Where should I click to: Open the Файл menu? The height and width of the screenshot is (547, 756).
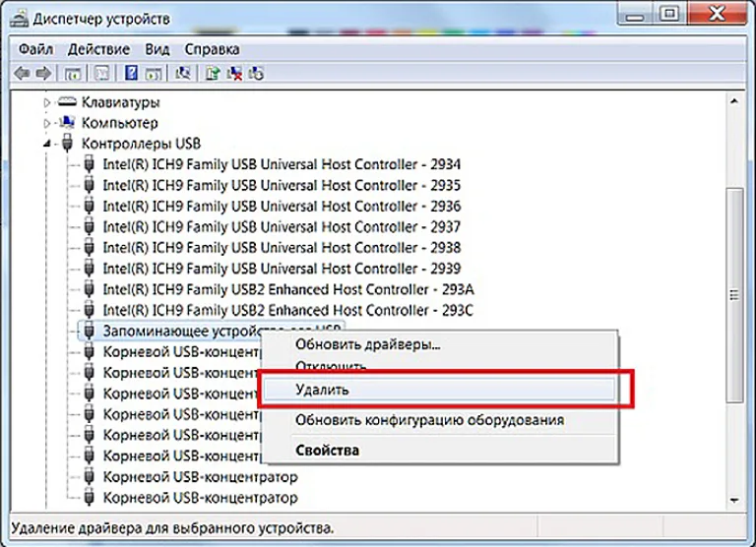click(35, 49)
